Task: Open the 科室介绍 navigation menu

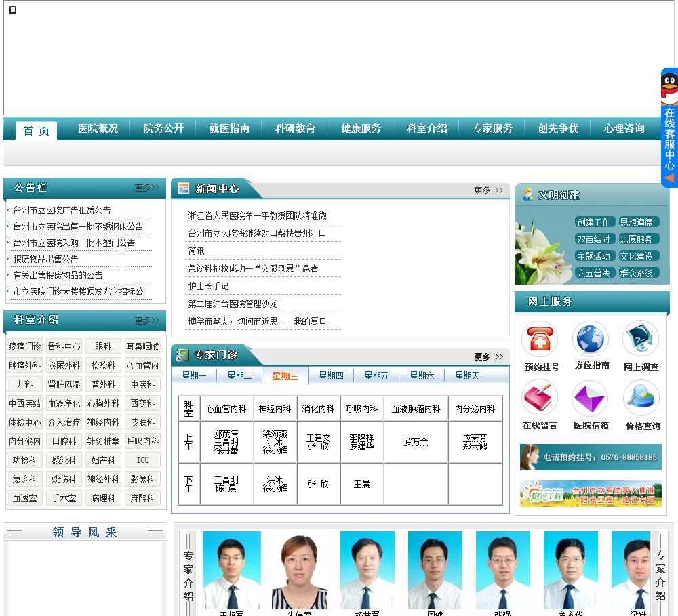Action: pos(426,128)
